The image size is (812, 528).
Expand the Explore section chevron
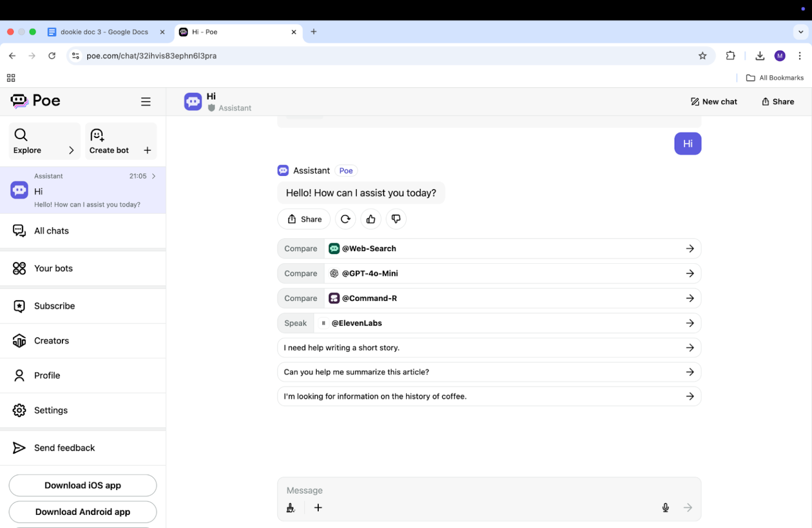click(71, 150)
